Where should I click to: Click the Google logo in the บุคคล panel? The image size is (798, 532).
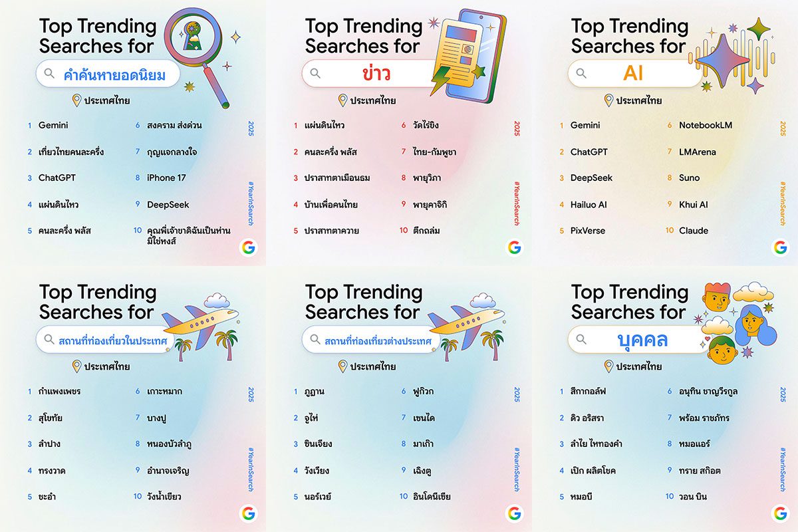click(779, 513)
